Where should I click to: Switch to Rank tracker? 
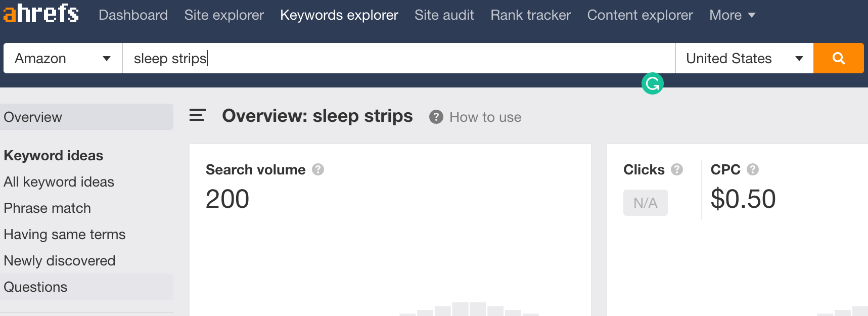pos(530,15)
